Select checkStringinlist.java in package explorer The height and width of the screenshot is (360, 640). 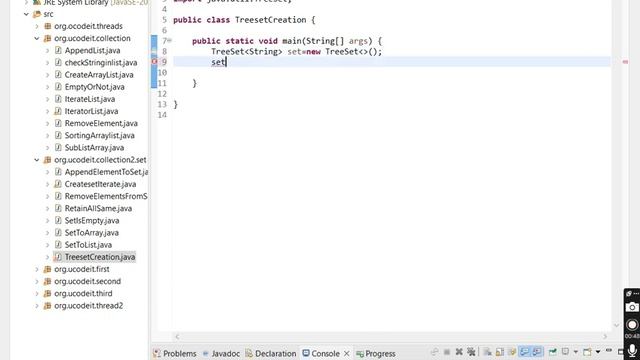101,63
